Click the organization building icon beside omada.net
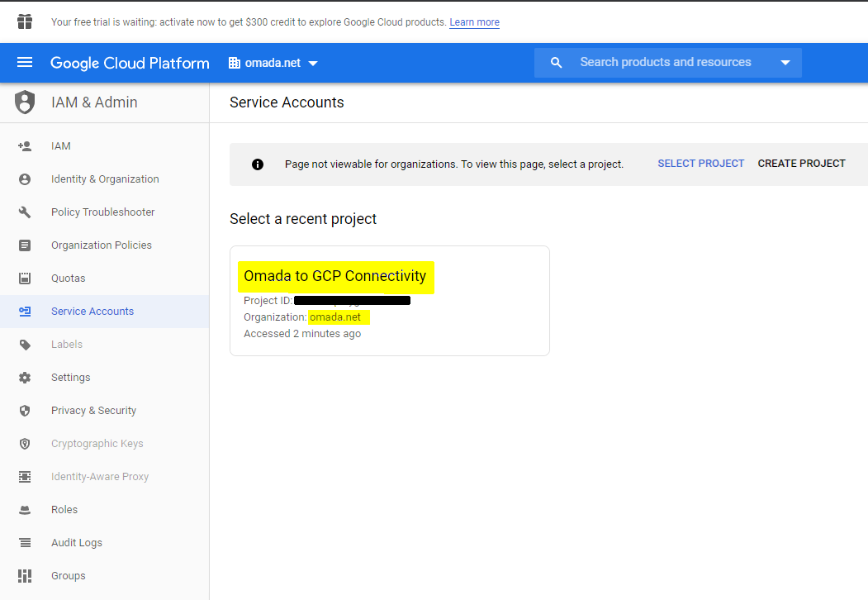 pyautogui.click(x=235, y=63)
